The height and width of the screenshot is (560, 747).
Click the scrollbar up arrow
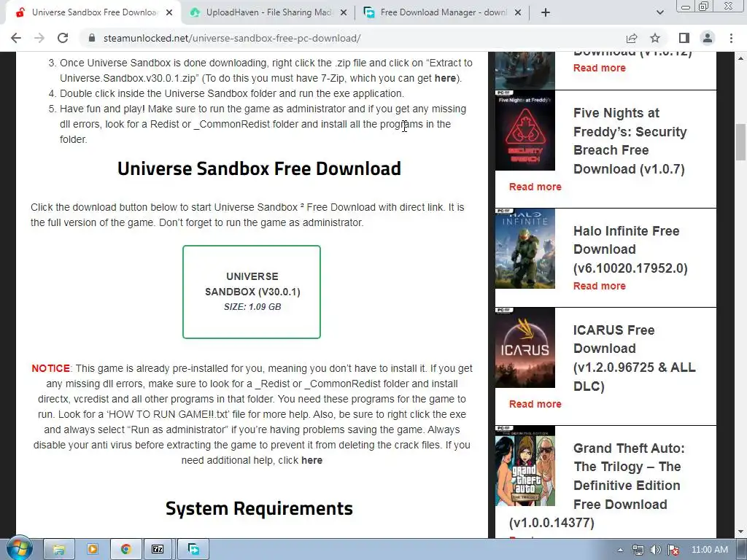(741, 58)
